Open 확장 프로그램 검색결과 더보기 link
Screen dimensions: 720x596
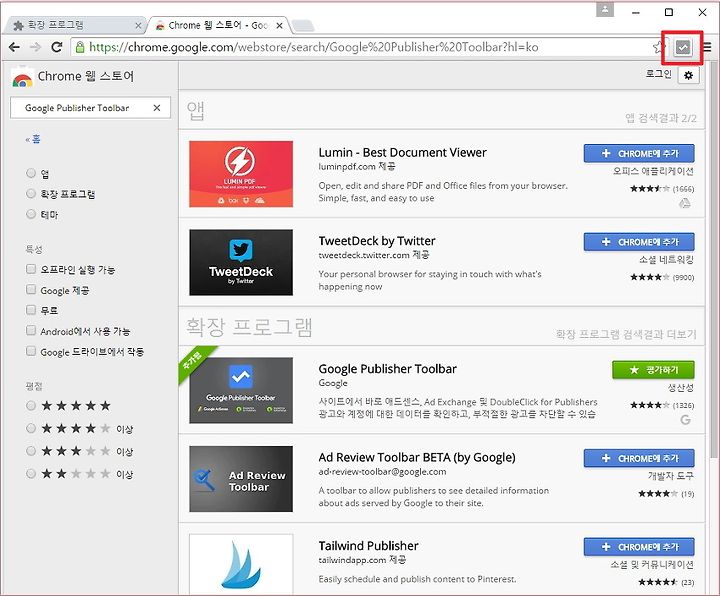click(626, 334)
